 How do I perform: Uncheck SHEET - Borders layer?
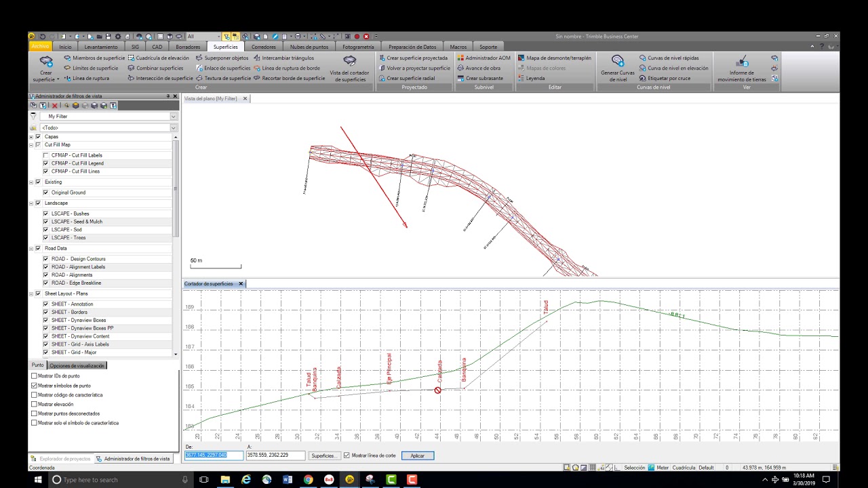click(x=46, y=312)
